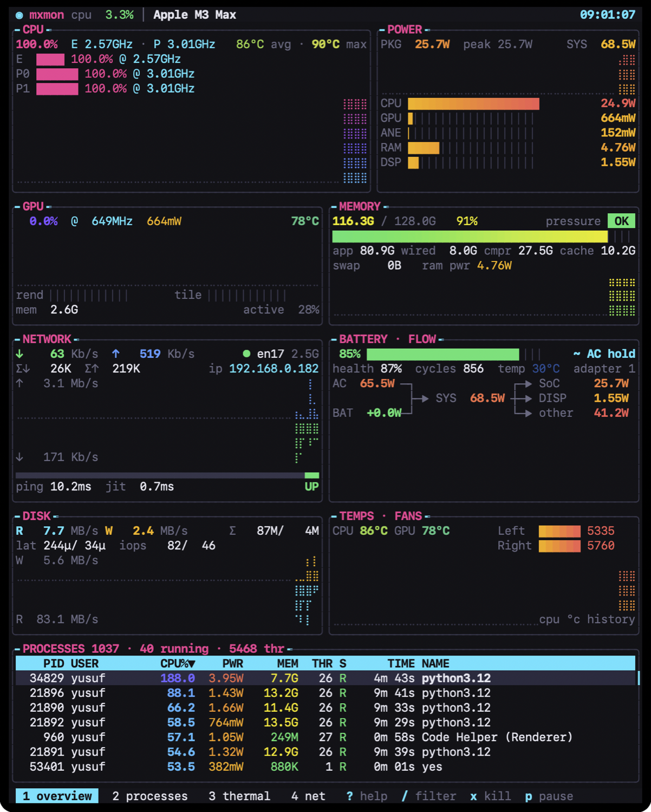Image resolution: width=651 pixels, height=812 pixels.
Task: Click the POWER panel title
Action: pyautogui.click(x=405, y=29)
